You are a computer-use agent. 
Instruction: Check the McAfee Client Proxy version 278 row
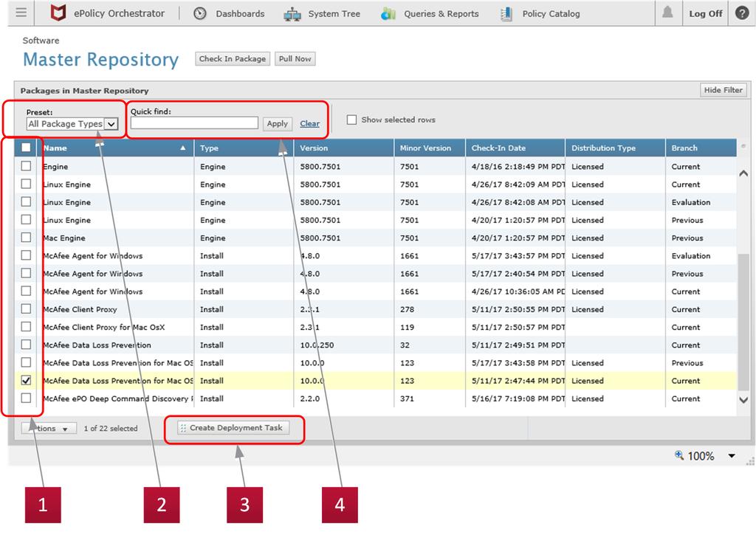coord(26,308)
